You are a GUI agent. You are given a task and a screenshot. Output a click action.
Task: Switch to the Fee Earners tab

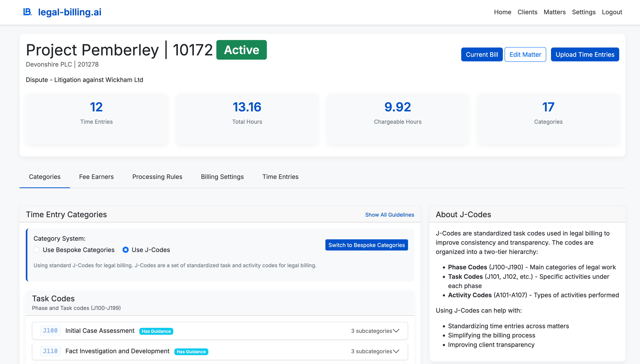click(x=96, y=177)
